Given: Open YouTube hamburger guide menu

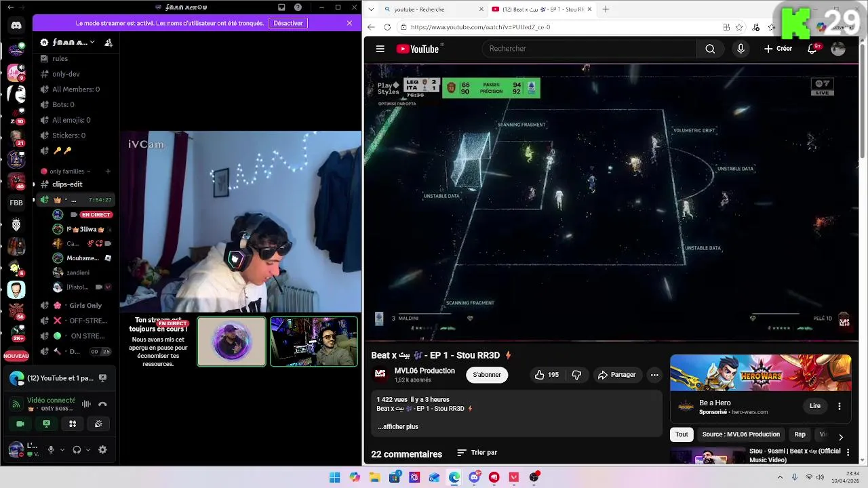Looking at the screenshot, I should pos(380,49).
